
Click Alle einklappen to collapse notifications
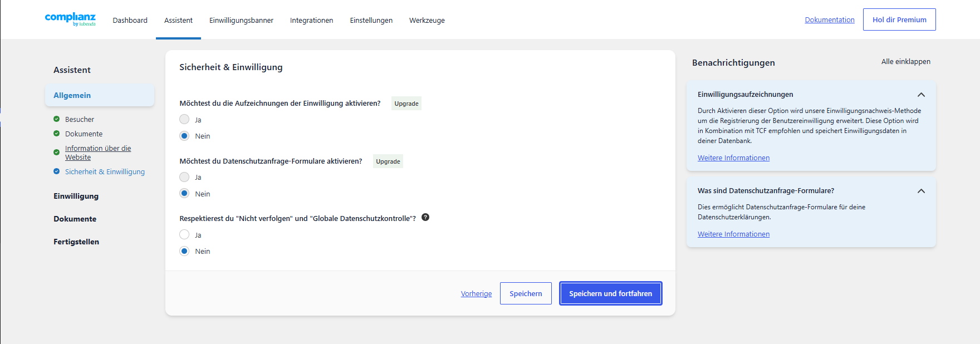click(x=906, y=62)
